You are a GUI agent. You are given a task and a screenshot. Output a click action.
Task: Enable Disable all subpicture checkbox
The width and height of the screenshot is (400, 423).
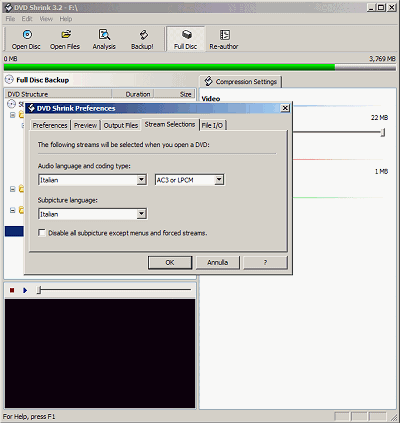coord(42,233)
